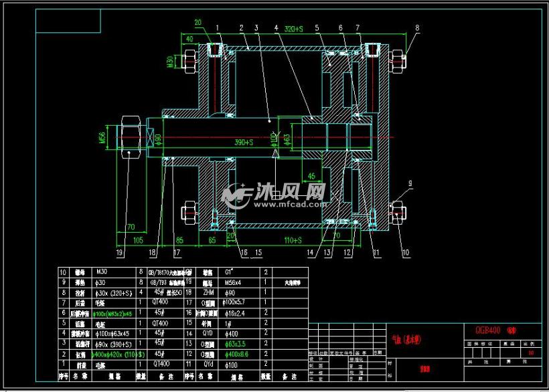This screenshot has width=549, height=392.
Task: Click the G1" specification cell in table
Action: coord(228,272)
